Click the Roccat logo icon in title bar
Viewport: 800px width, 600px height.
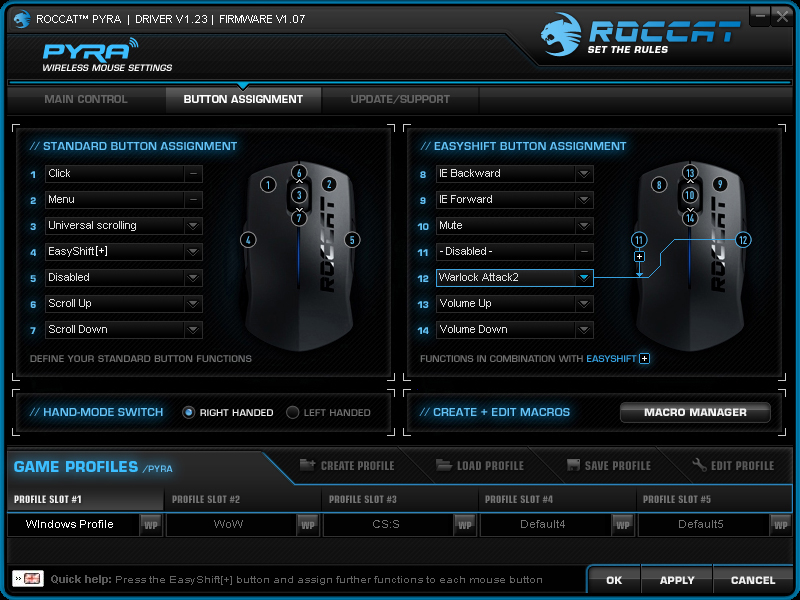click(x=22, y=19)
